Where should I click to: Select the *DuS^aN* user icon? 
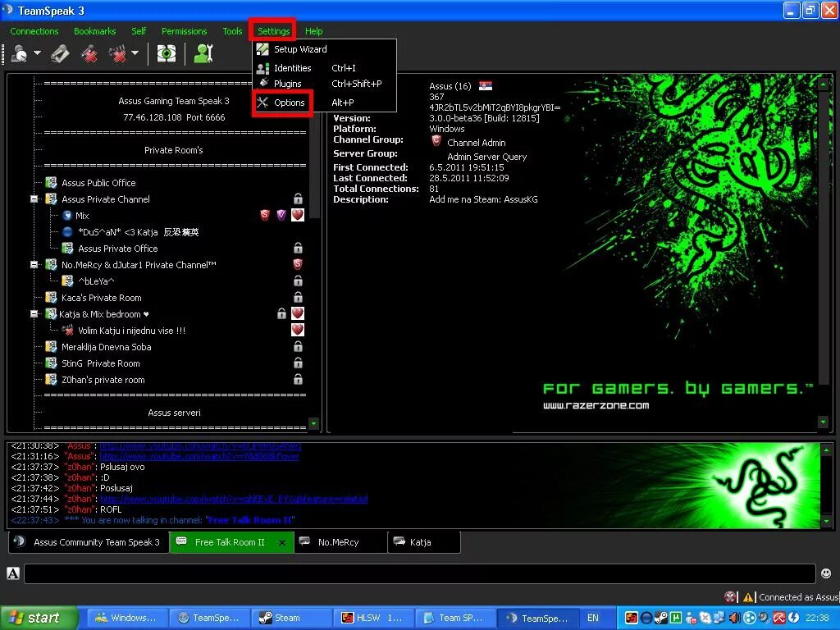[x=67, y=232]
